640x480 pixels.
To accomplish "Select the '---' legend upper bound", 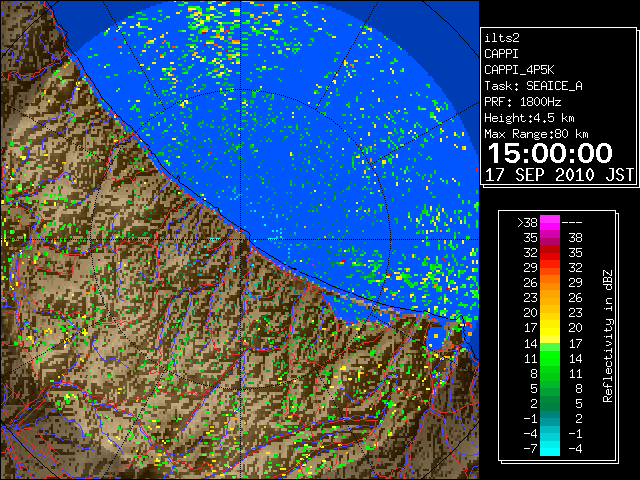I will pyautogui.click(x=572, y=223).
